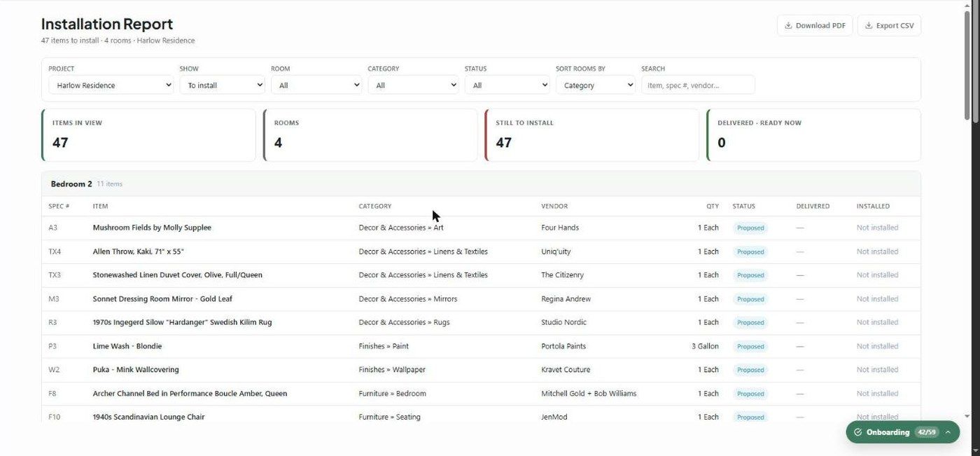The height and width of the screenshot is (456, 980).
Task: Click the Stonewashed Linen Duvet Cover item
Action: tap(177, 275)
